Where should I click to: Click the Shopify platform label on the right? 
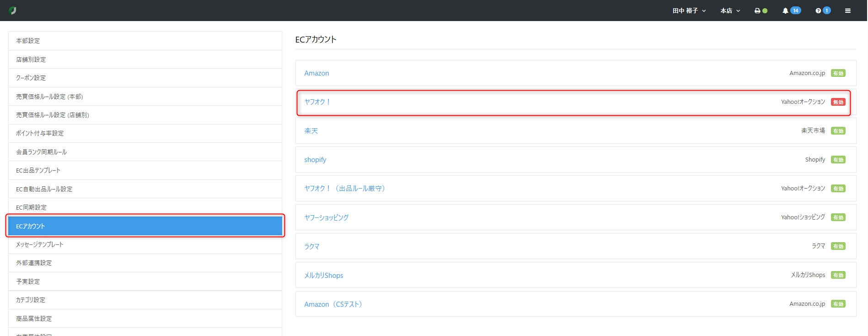tap(815, 160)
